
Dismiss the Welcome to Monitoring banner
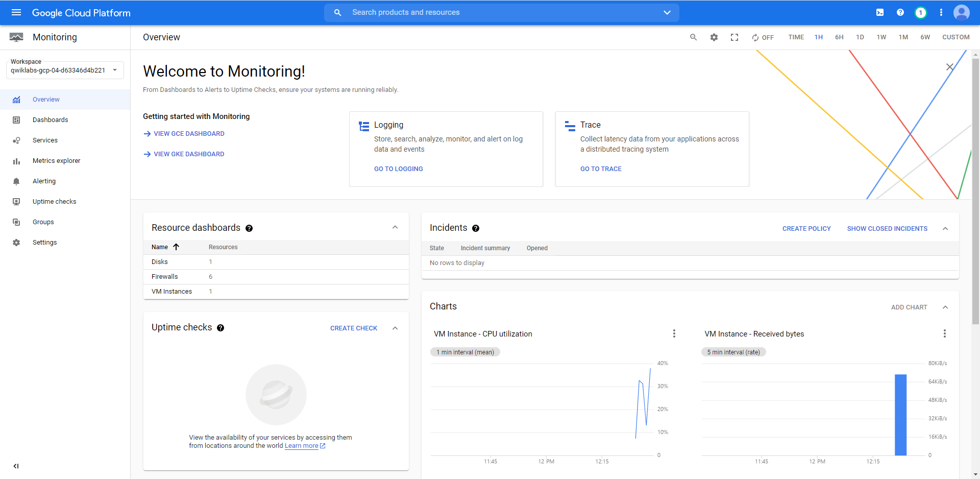950,67
